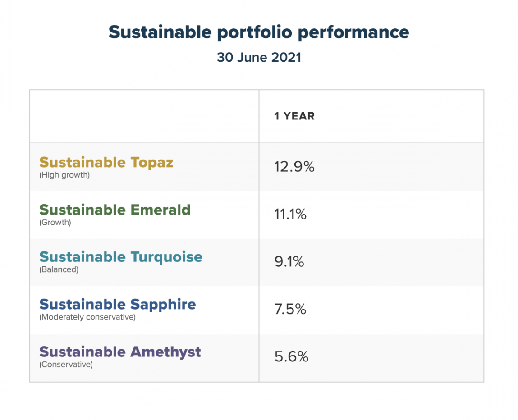The width and height of the screenshot is (518, 420).
Task: Click the (Conservative) subtitle under Amethyst
Action: click(x=66, y=365)
